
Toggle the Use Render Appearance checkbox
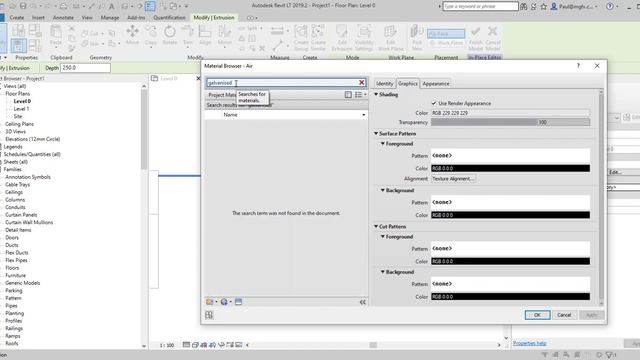tap(434, 103)
